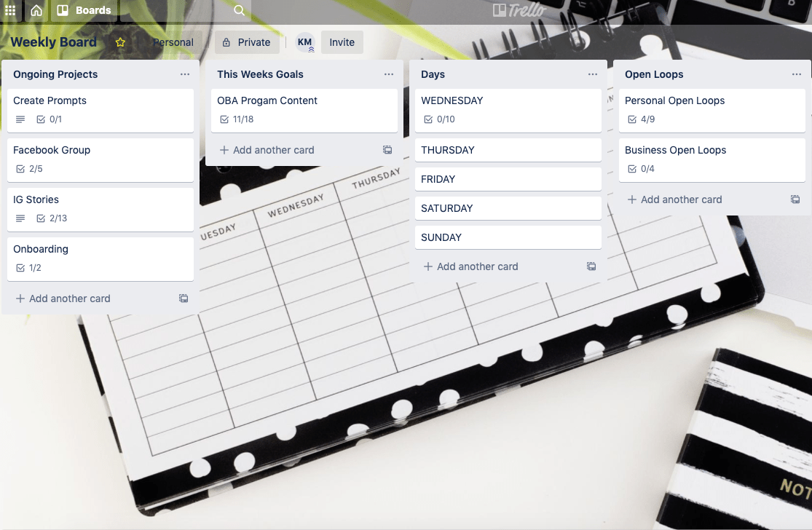The width and height of the screenshot is (812, 530).
Task: Open the Ongoing Projects list menu
Action: click(x=185, y=74)
